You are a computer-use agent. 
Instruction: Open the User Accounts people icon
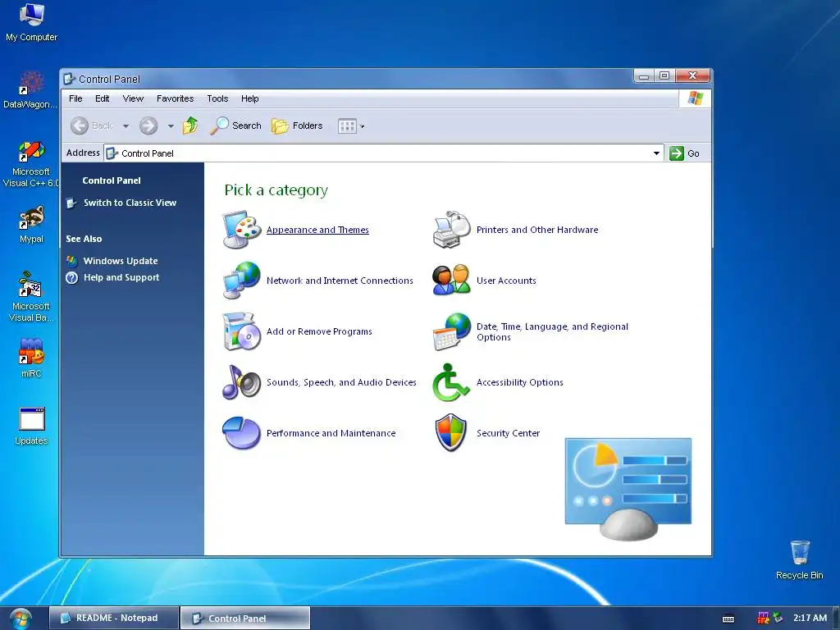click(452, 281)
